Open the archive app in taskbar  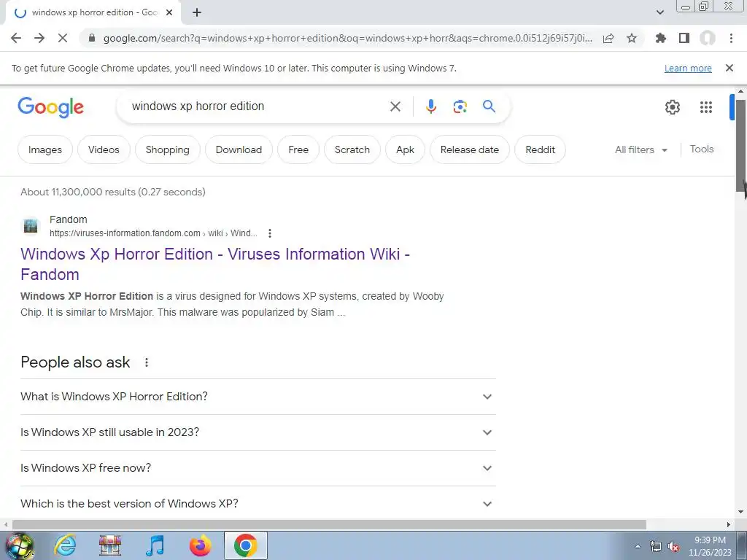110,545
